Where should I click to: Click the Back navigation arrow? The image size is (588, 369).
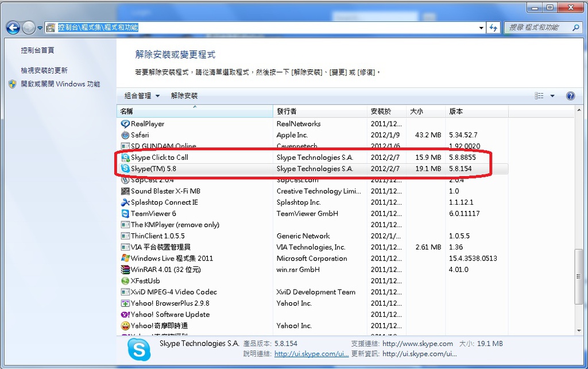[13, 28]
